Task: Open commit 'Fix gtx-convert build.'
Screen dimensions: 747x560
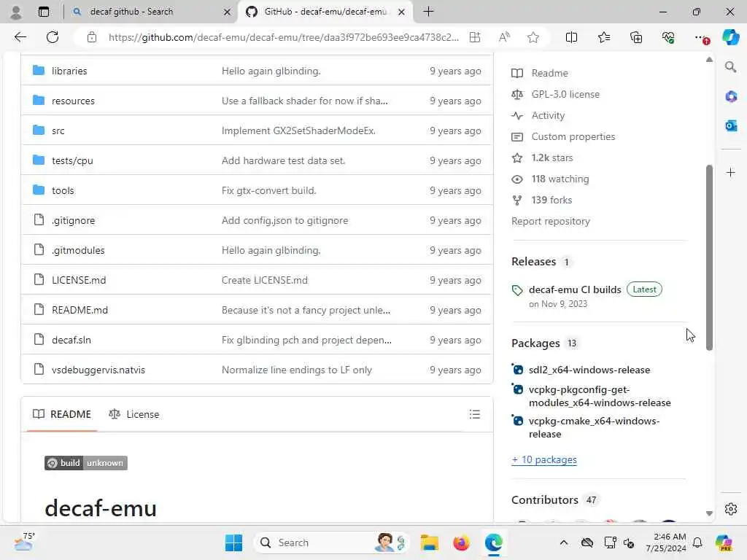Action: [268, 190]
